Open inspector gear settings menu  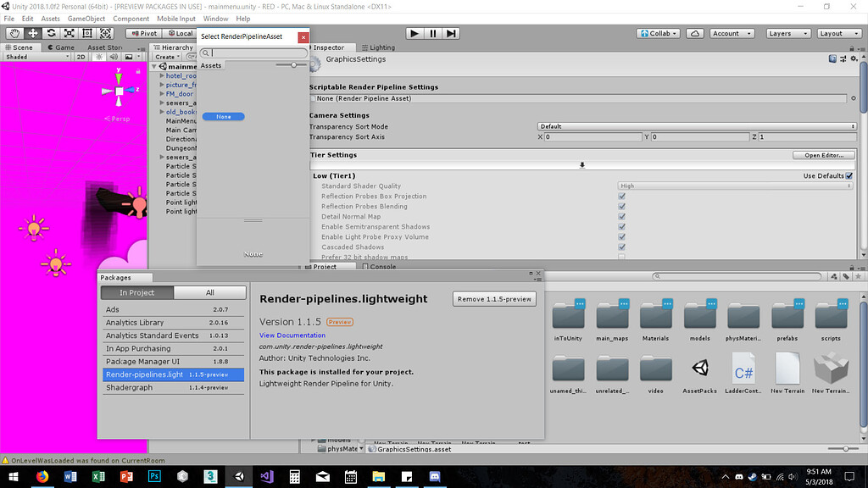pyautogui.click(x=854, y=58)
